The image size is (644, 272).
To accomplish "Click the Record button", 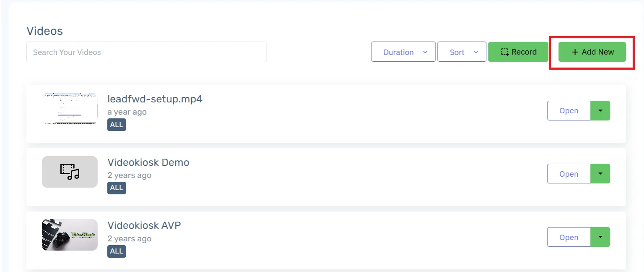I will 518,52.
